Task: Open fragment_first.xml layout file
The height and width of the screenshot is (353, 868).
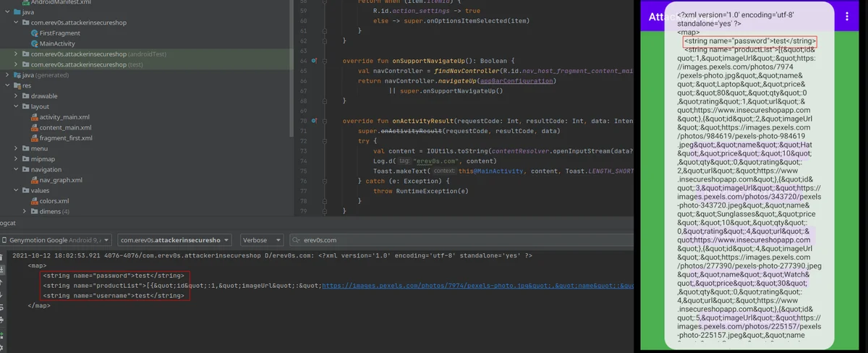Action: pyautogui.click(x=66, y=138)
